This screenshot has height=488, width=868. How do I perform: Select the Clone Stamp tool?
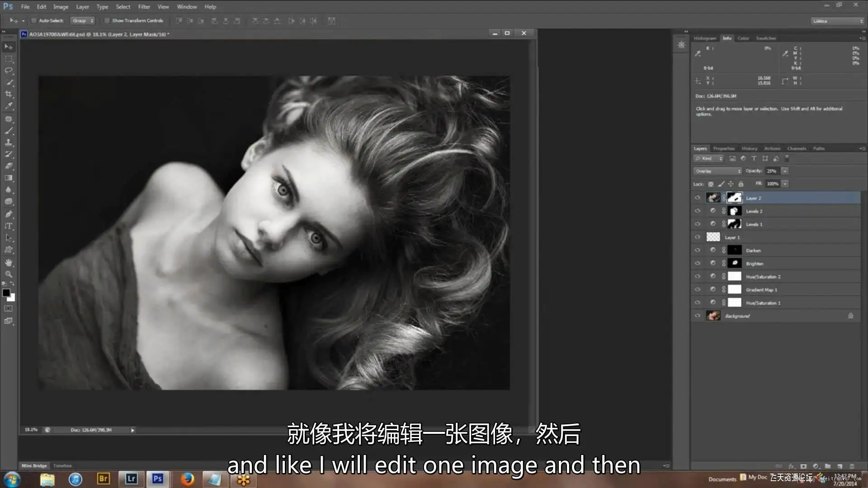tap(9, 142)
